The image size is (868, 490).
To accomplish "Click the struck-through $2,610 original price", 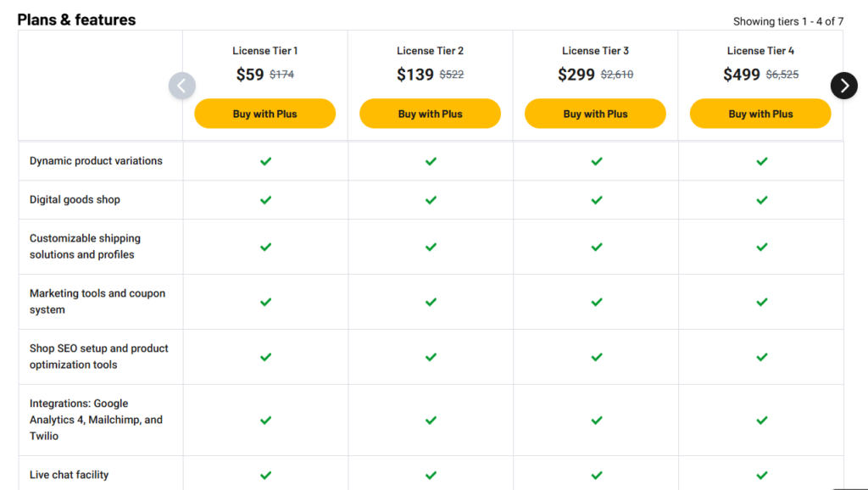I will click(617, 75).
